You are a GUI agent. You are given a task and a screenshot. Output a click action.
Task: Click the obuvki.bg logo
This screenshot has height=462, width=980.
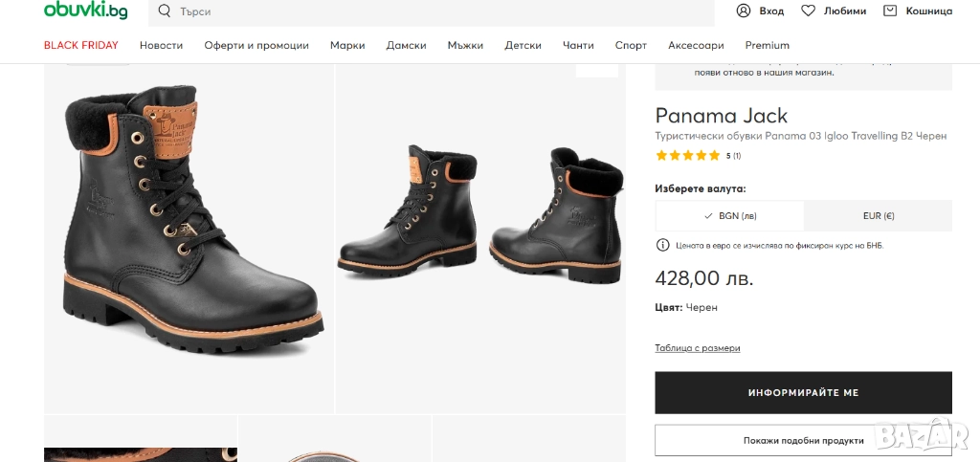85,11
